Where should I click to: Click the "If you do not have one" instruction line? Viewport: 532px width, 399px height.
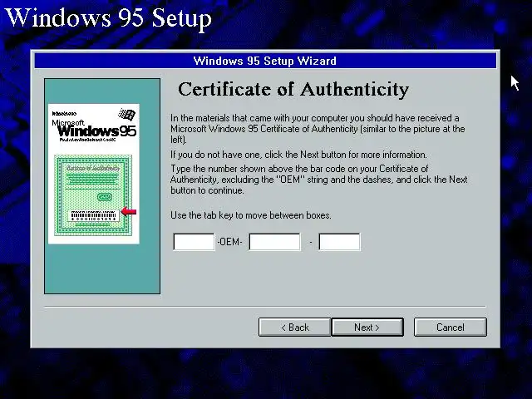click(x=298, y=155)
